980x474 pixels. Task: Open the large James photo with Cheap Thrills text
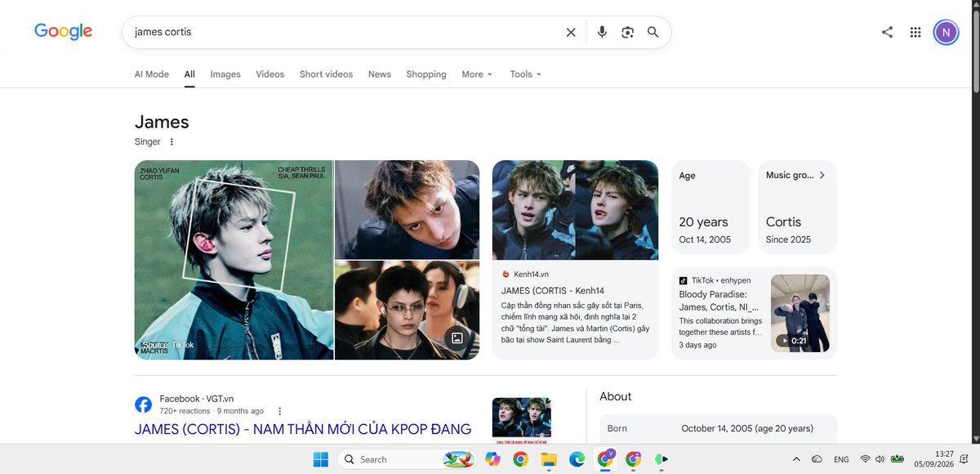click(x=234, y=260)
